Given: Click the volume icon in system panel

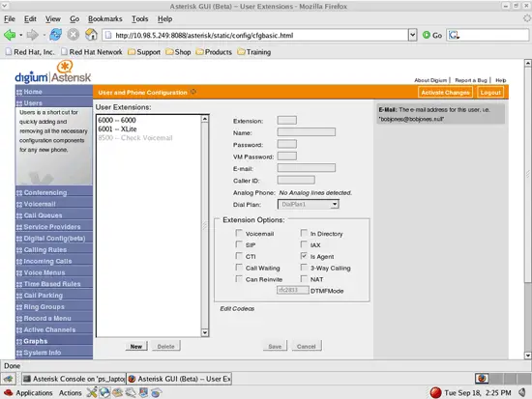Looking at the screenshot, I should (x=521, y=392).
